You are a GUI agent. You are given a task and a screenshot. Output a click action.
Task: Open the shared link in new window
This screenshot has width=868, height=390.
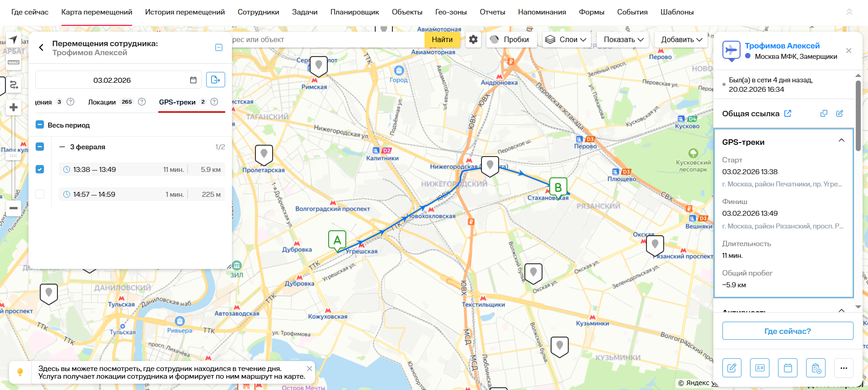(788, 114)
